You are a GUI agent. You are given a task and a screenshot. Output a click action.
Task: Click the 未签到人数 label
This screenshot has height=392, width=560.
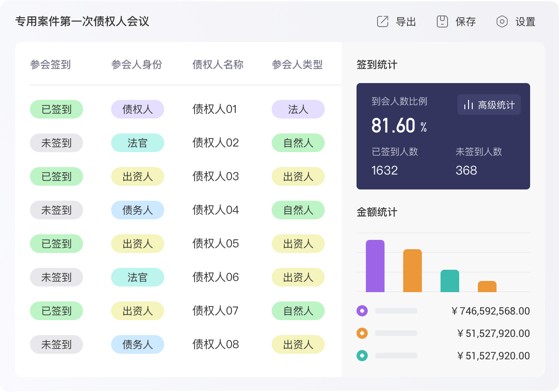tap(479, 152)
